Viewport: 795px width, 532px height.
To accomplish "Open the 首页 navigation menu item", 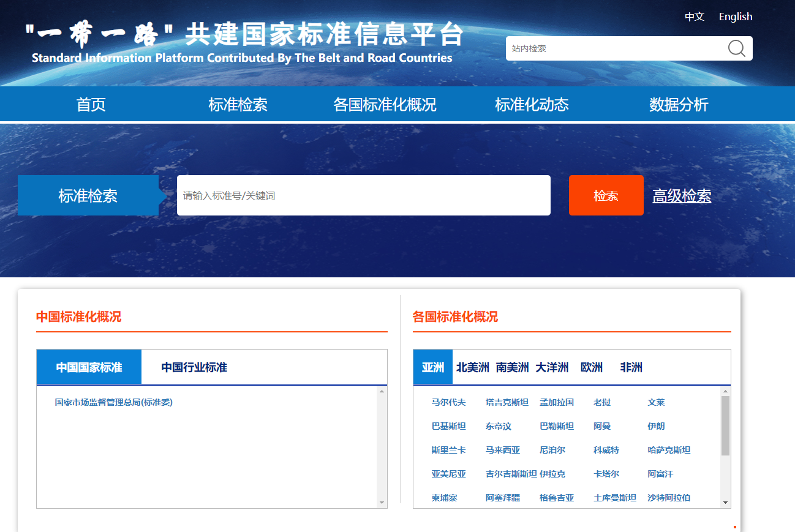I will point(91,105).
